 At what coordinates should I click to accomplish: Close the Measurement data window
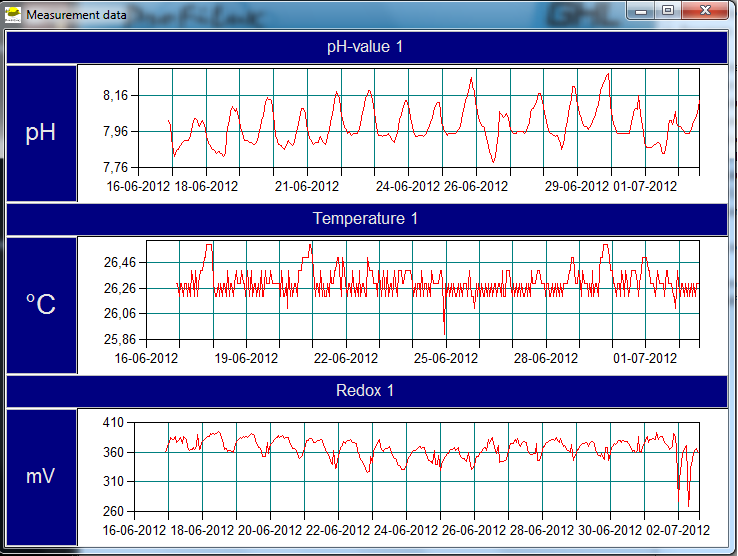tap(706, 11)
